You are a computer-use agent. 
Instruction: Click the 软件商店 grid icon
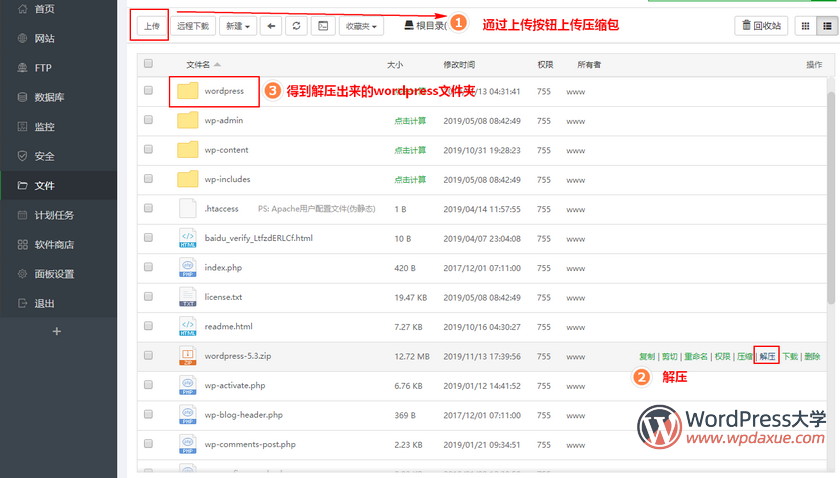22,244
